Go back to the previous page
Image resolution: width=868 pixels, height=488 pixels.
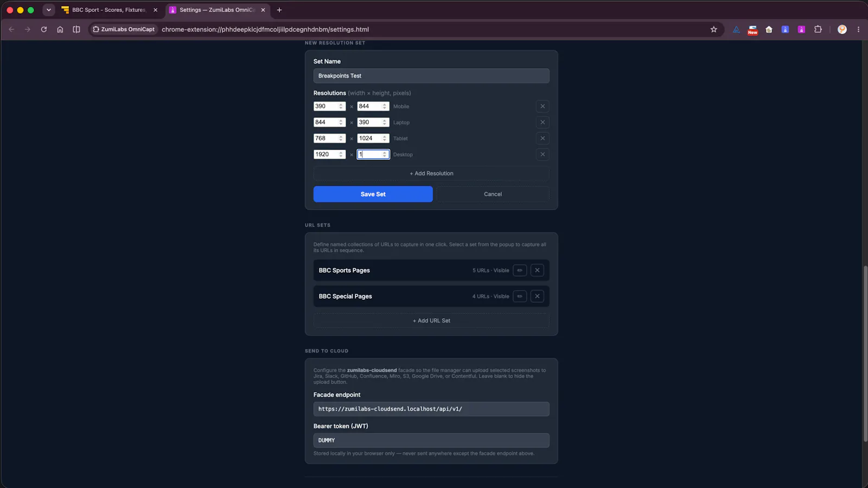pos(11,29)
